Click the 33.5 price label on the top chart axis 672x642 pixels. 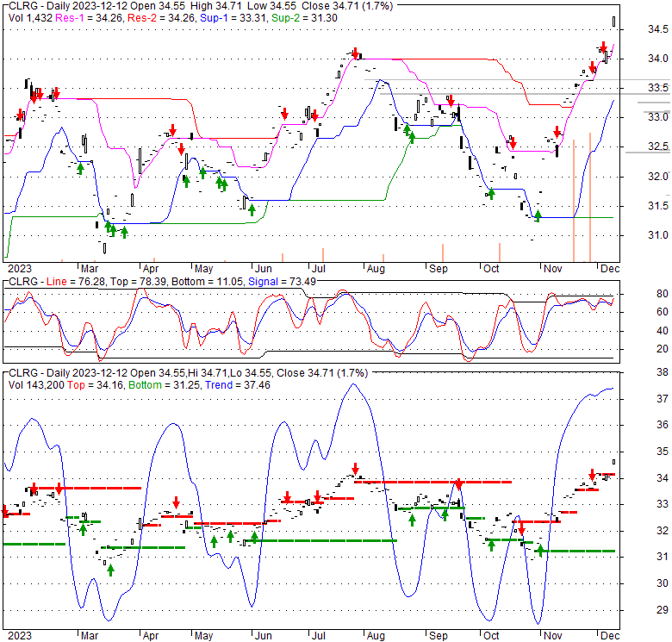click(658, 88)
